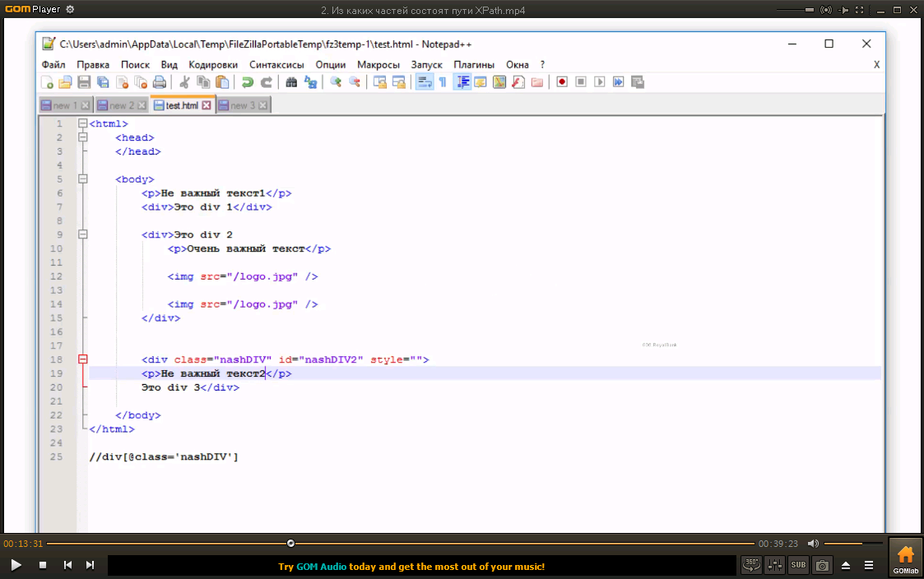This screenshot has width=924, height=579.
Task: Click the Start Recording macro icon
Action: 562,82
